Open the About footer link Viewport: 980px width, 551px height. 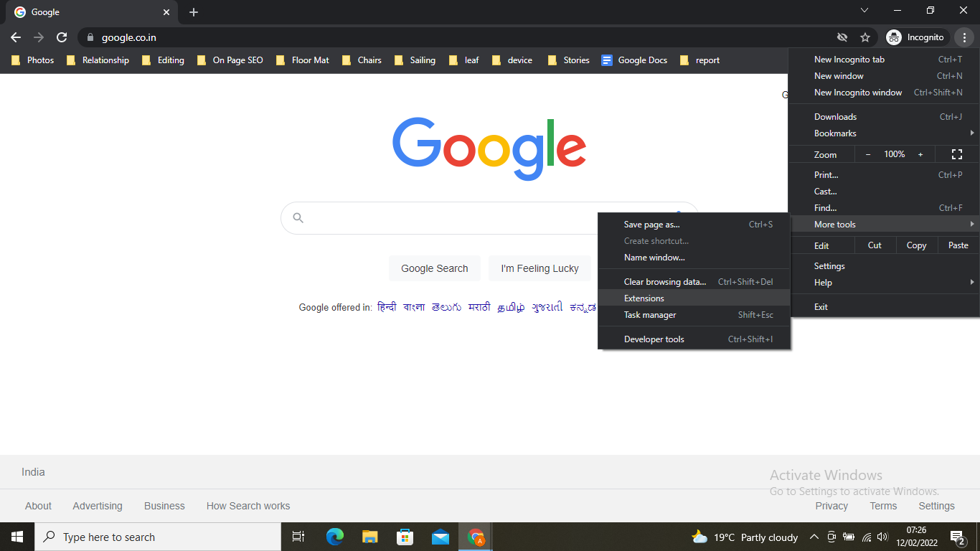(38, 506)
